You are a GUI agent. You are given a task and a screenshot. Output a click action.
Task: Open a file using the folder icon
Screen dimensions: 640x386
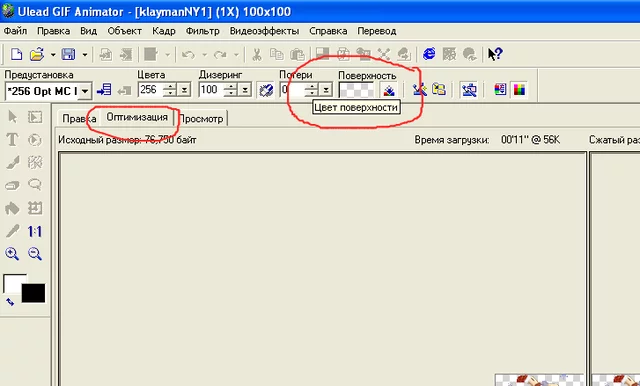tap(37, 54)
